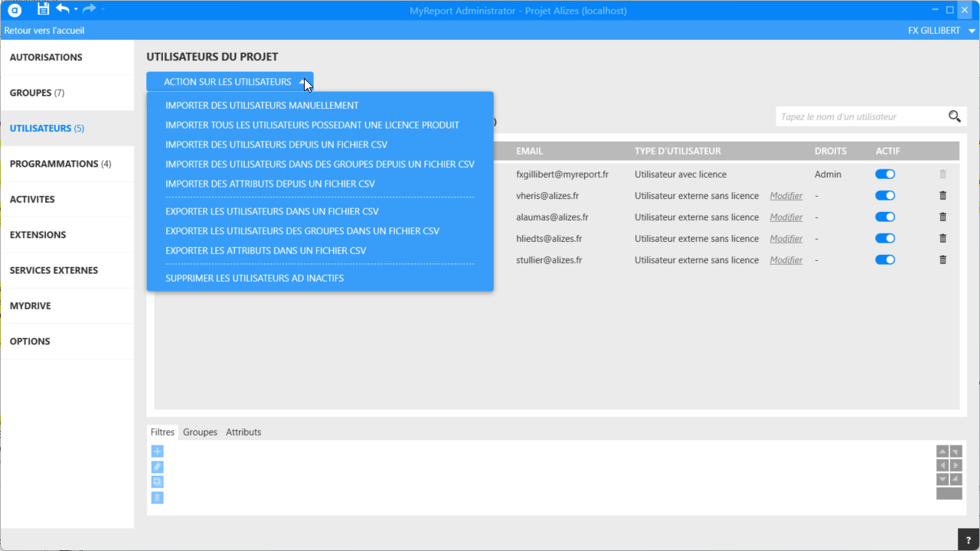Expand the undo history dropdown arrow

(x=76, y=10)
